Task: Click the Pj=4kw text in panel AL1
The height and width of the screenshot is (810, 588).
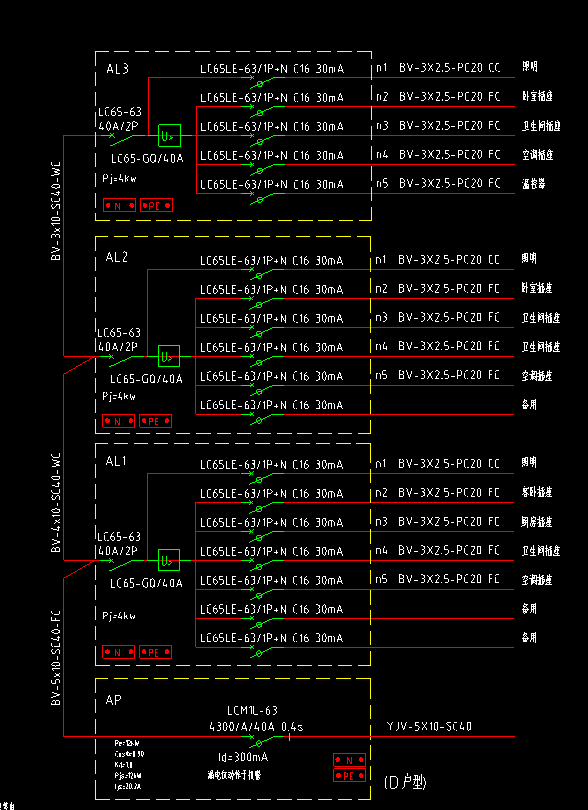Action: (119, 616)
